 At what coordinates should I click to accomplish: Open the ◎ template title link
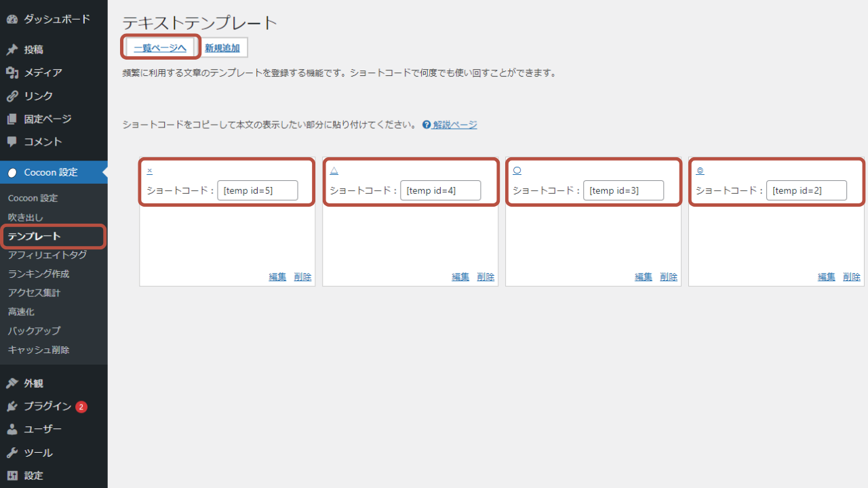700,170
